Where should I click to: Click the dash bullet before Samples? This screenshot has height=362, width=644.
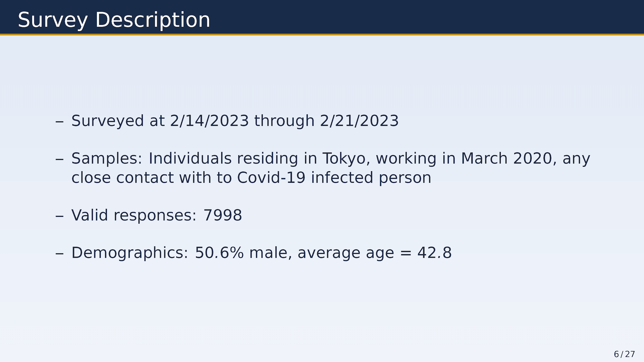[60, 159]
